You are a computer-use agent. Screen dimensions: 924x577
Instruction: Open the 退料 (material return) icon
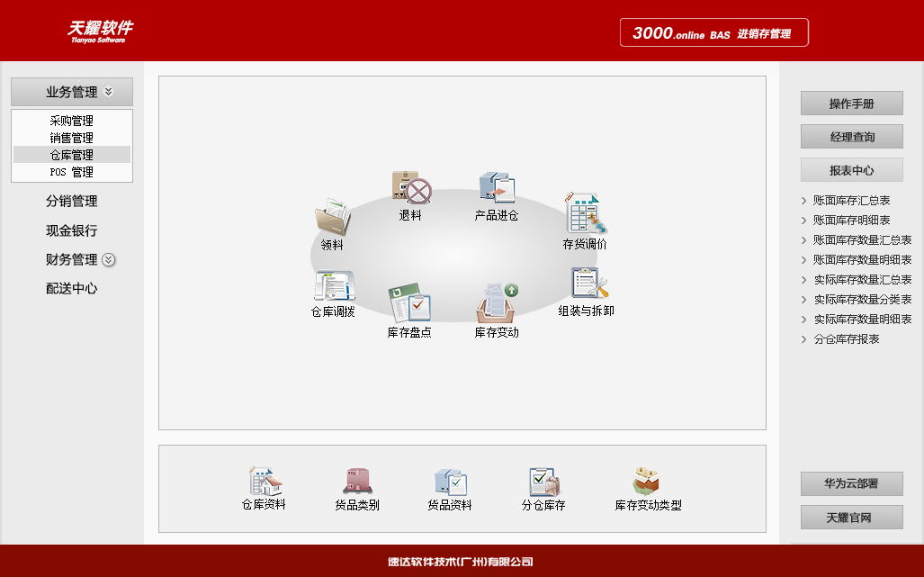[411, 194]
